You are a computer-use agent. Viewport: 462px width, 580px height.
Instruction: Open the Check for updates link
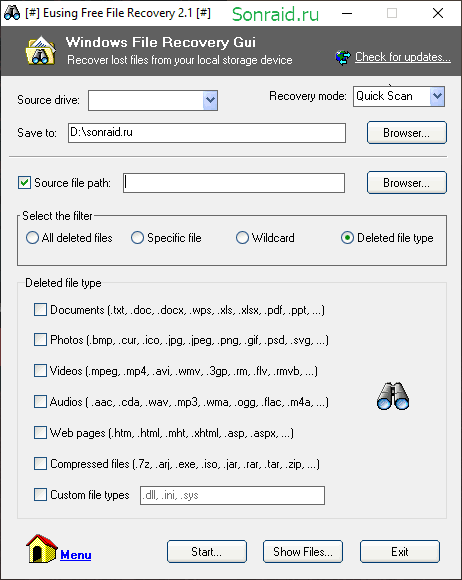[403, 57]
